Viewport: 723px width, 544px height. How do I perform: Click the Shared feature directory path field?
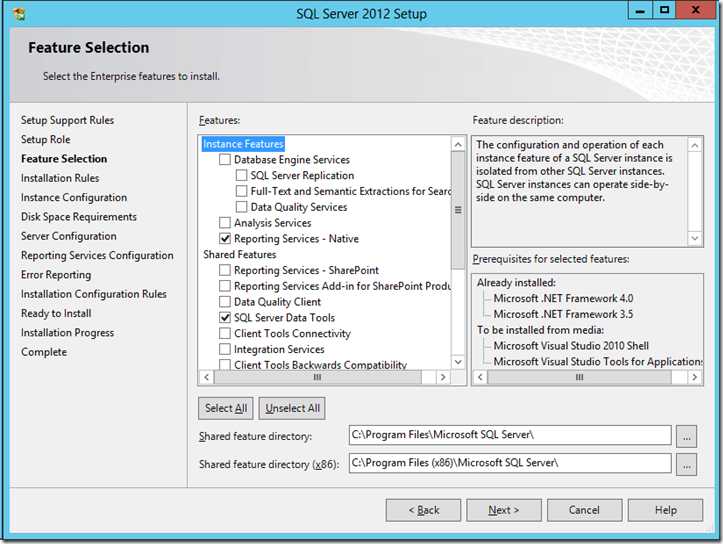[x=510, y=435]
